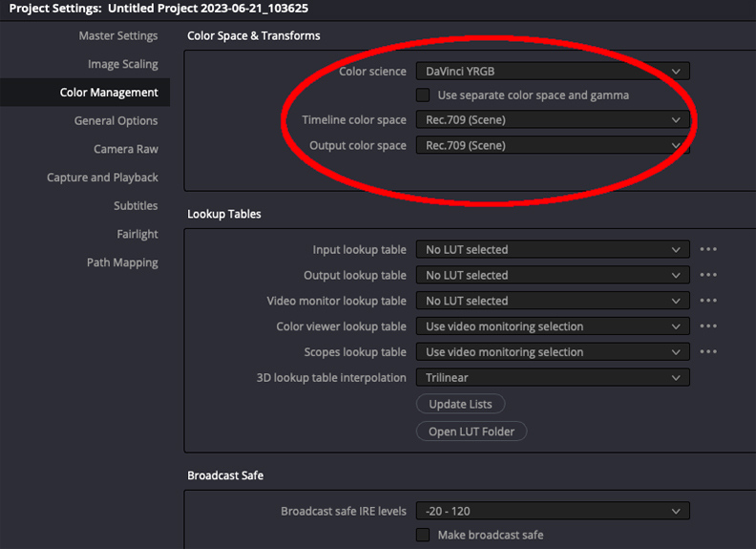Viewport: 756px width, 549px height.
Task: Click the Color Space & Transforms heading
Action: tap(254, 35)
